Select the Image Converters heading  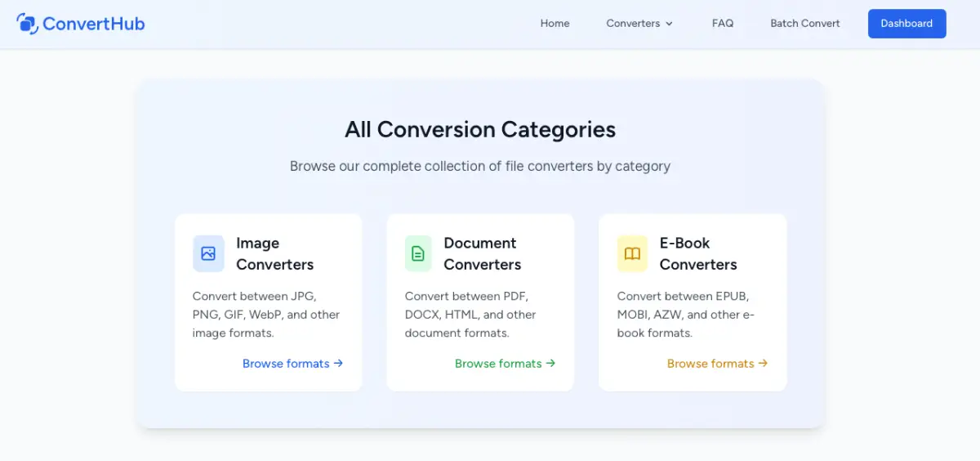(x=274, y=253)
